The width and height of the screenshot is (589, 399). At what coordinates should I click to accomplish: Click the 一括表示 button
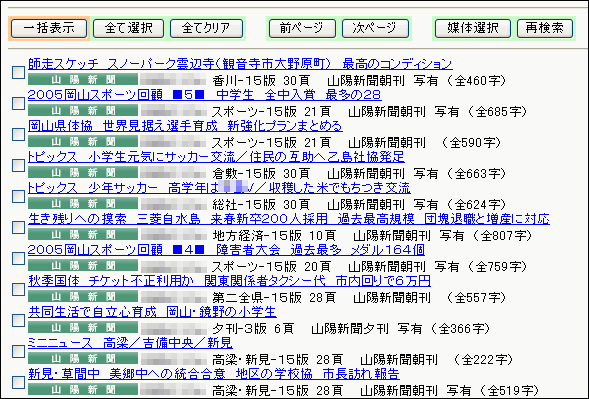pyautogui.click(x=49, y=28)
